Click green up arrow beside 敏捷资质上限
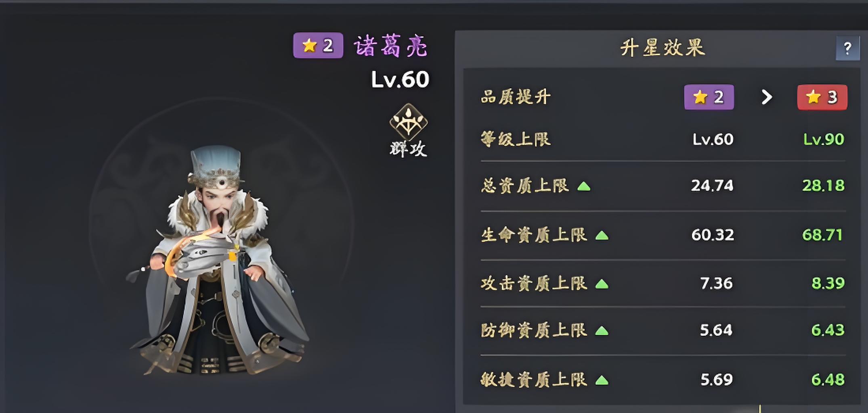This screenshot has width=868, height=413. pos(602,380)
